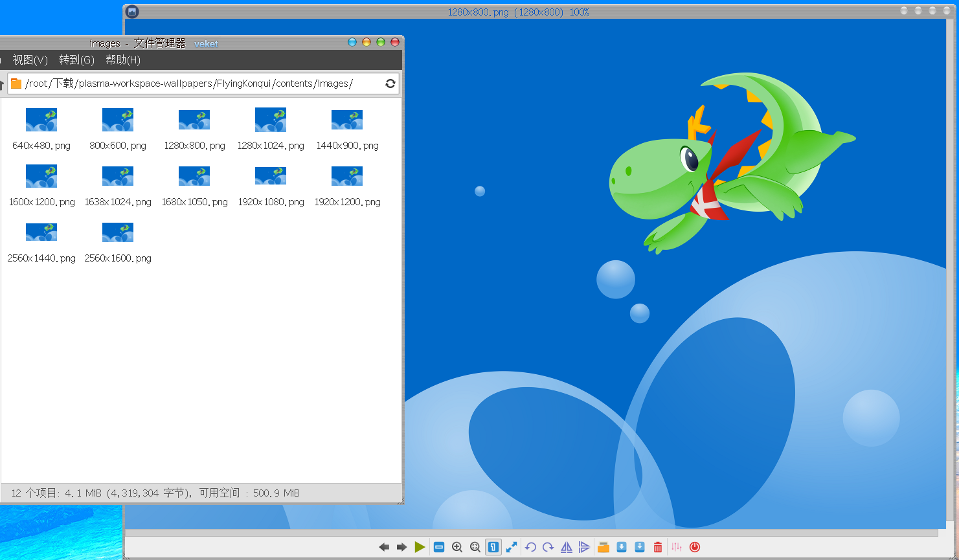Click file name 1680x1050.png
The image size is (959, 560).
[x=194, y=202]
